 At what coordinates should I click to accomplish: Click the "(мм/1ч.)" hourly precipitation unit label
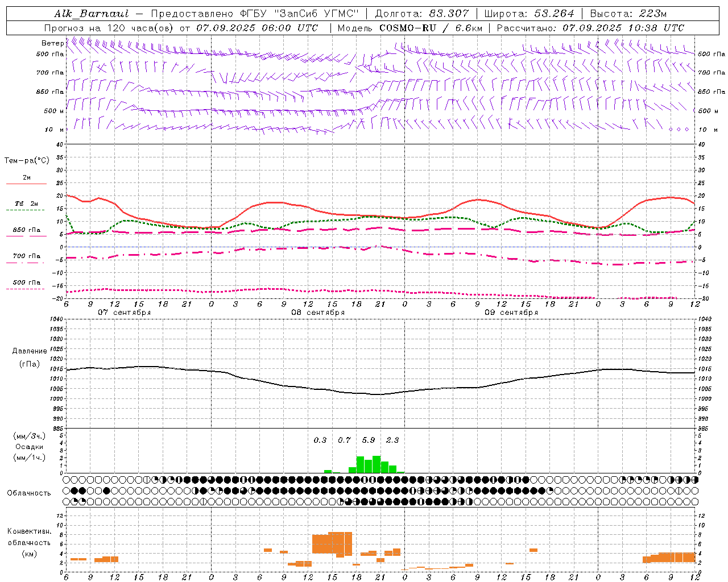coord(30,458)
